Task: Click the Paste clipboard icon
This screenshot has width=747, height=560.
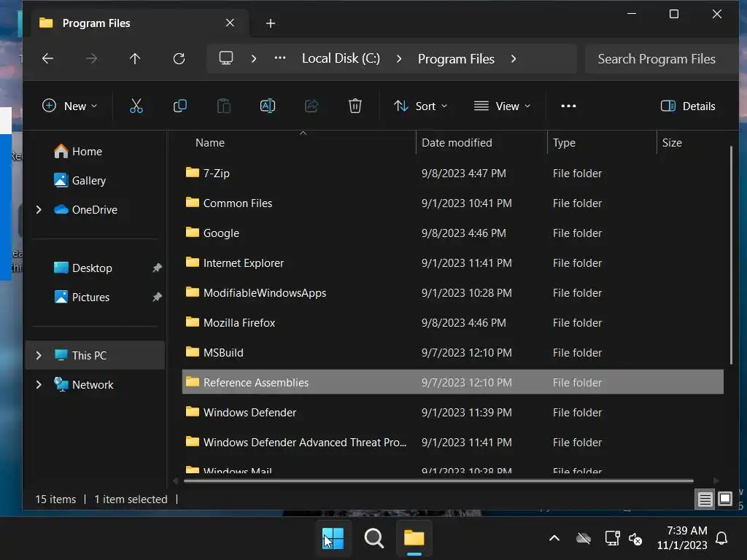Action: 224,106
